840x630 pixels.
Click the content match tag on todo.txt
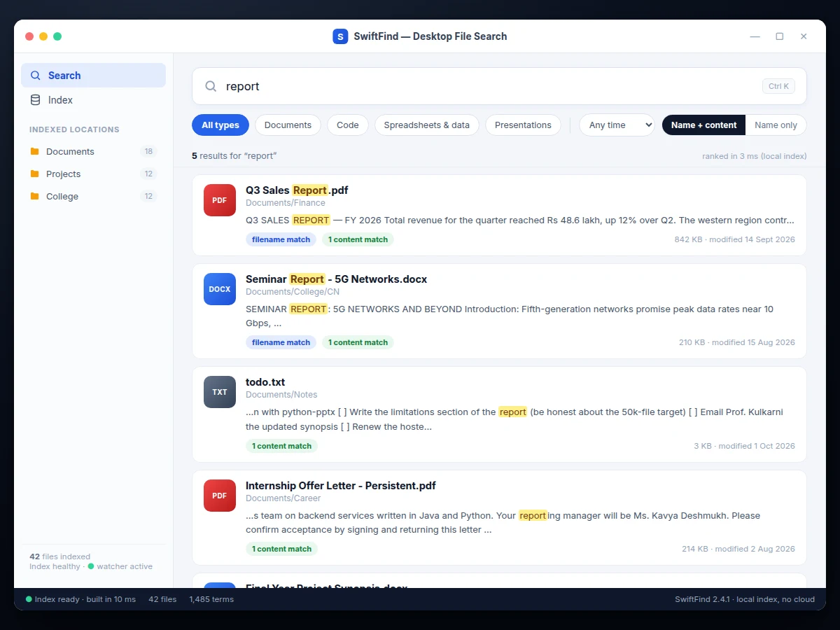(281, 446)
